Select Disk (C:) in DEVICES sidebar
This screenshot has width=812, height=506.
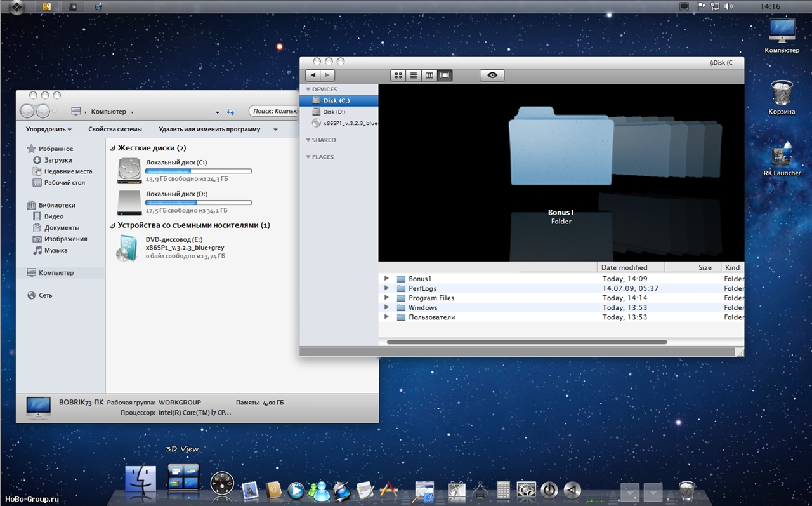[339, 100]
